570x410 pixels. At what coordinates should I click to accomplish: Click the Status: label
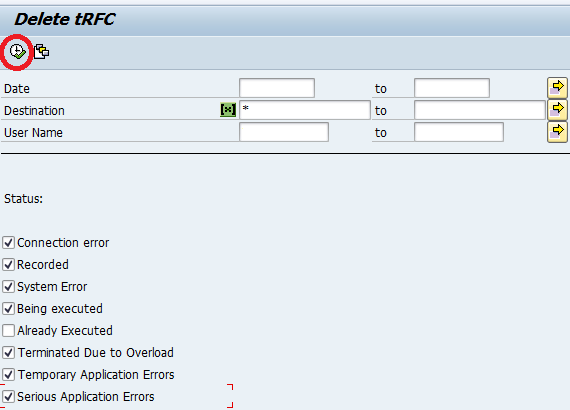click(23, 199)
